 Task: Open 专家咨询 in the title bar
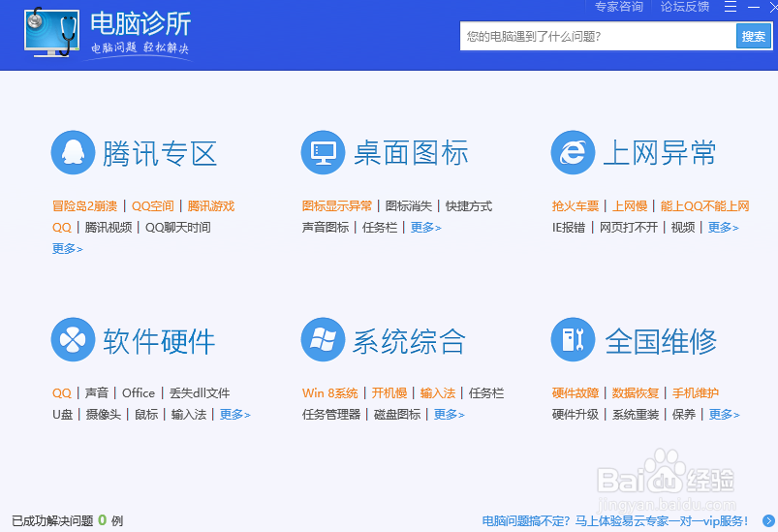click(619, 7)
